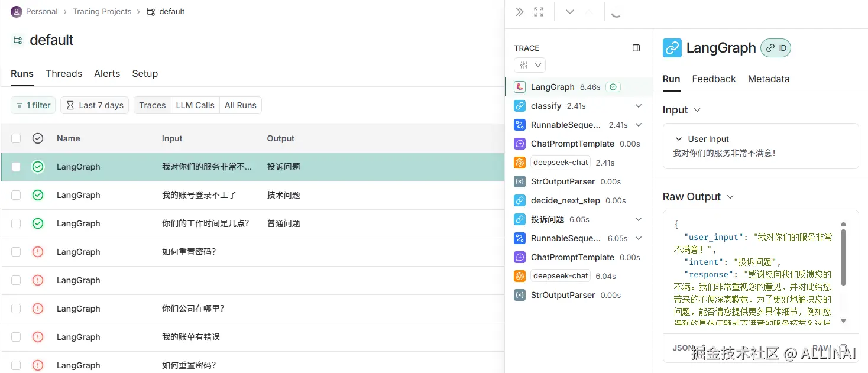Go to next trace with down arrow
This screenshot has height=373, width=868.
(570, 12)
